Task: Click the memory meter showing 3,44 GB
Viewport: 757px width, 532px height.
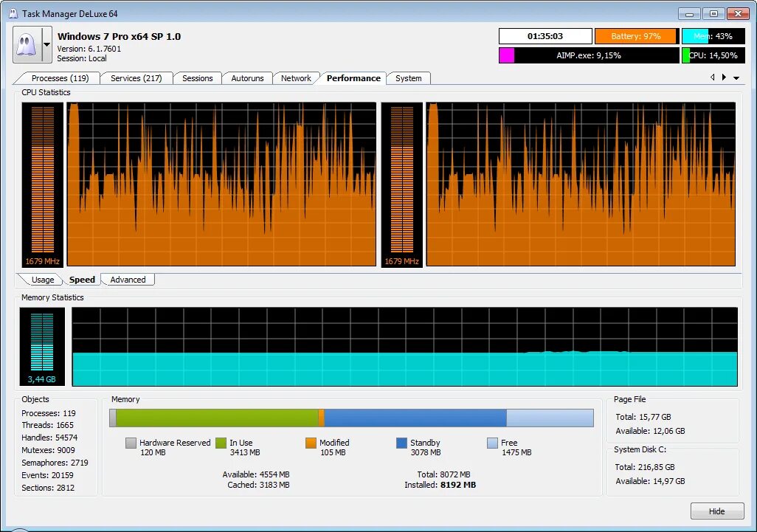Action: (x=42, y=347)
